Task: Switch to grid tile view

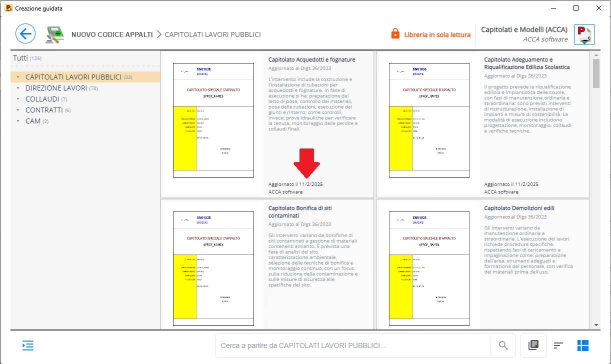Action: click(582, 345)
